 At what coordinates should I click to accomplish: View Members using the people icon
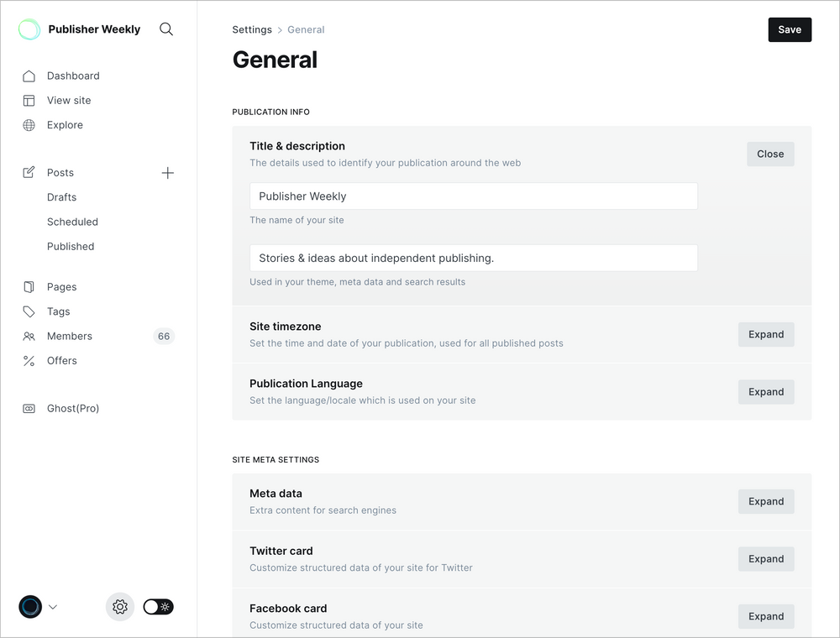(29, 336)
